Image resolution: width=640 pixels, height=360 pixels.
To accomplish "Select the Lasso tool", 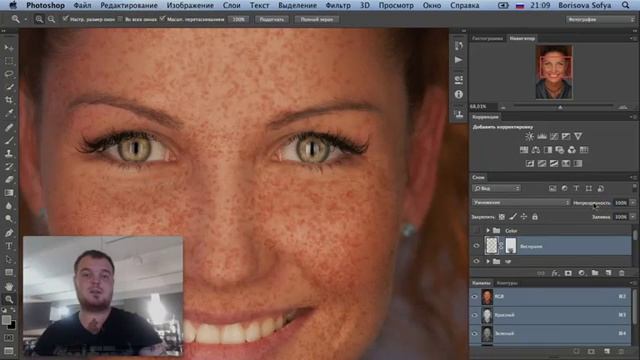I will (x=9, y=74).
